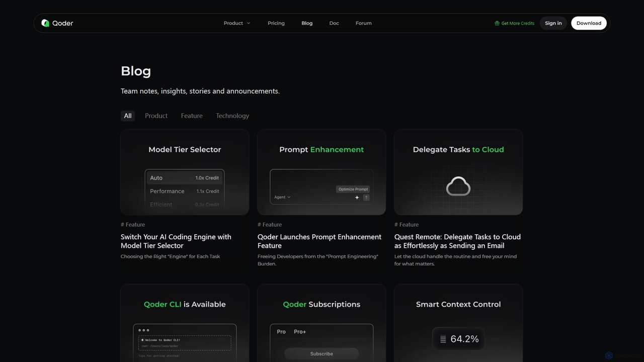The image size is (644, 362).
Task: Select the Pro plan label
Action: coord(281,331)
